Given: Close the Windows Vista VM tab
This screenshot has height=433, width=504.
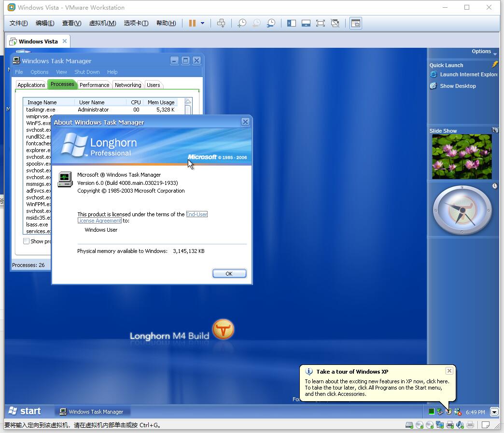Looking at the screenshot, I should (x=65, y=41).
